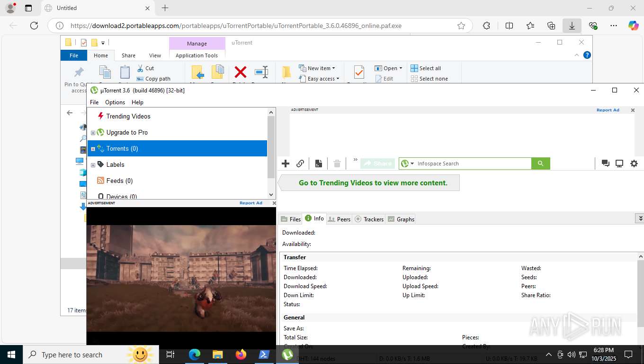Click the video advertisement thumbnail
The width and height of the screenshot is (644, 364).
(181, 278)
